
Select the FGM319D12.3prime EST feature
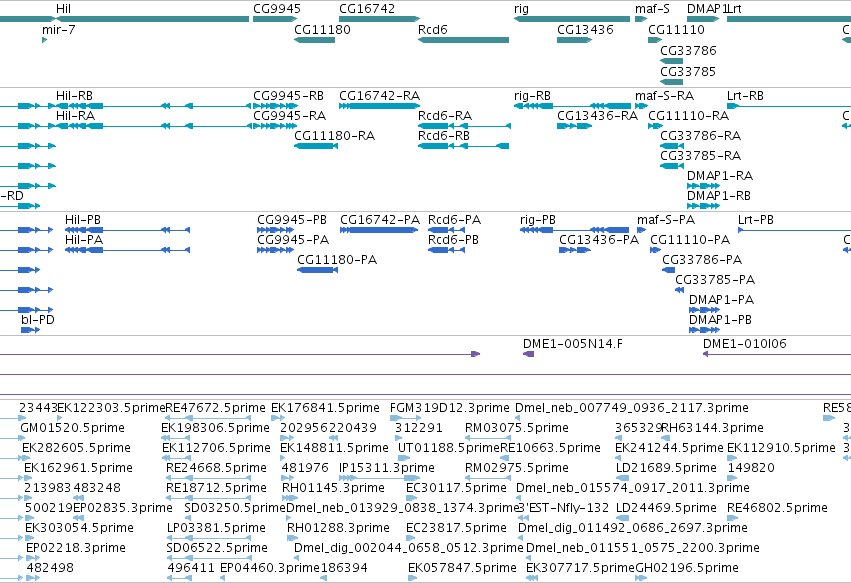pos(405,418)
